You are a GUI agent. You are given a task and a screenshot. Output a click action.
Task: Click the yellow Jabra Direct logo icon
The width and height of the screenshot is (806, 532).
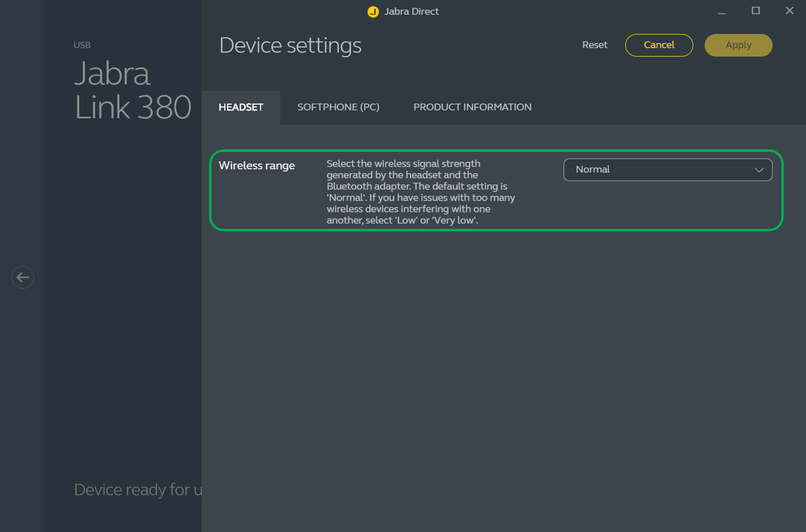pyautogui.click(x=373, y=12)
